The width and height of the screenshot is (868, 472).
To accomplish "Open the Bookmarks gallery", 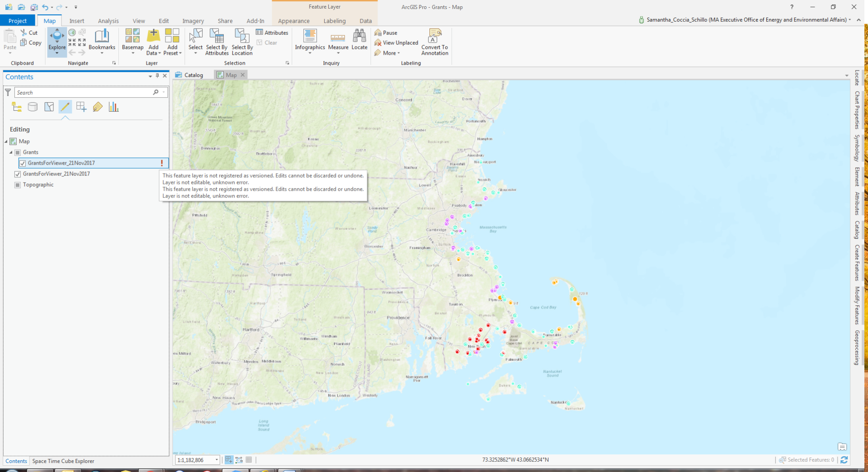I will [x=102, y=41].
